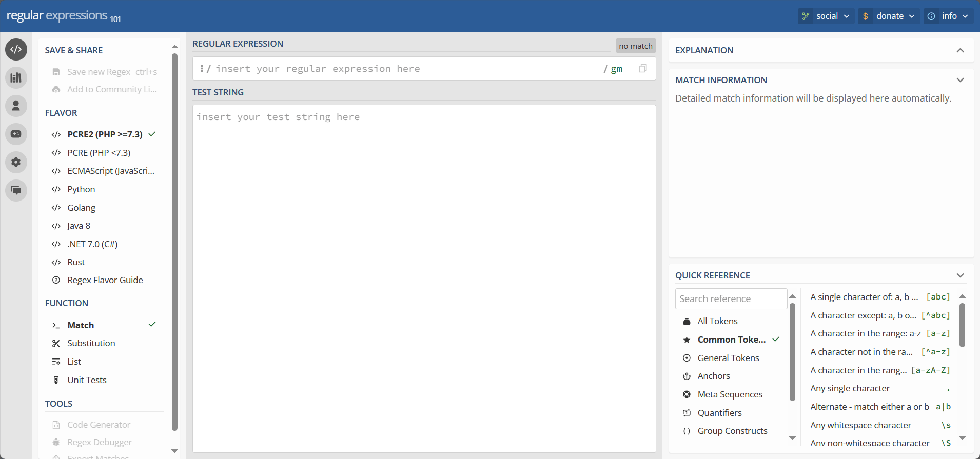Open settings gear icon in sidebar
Viewport: 980px width, 459px height.
point(16,162)
